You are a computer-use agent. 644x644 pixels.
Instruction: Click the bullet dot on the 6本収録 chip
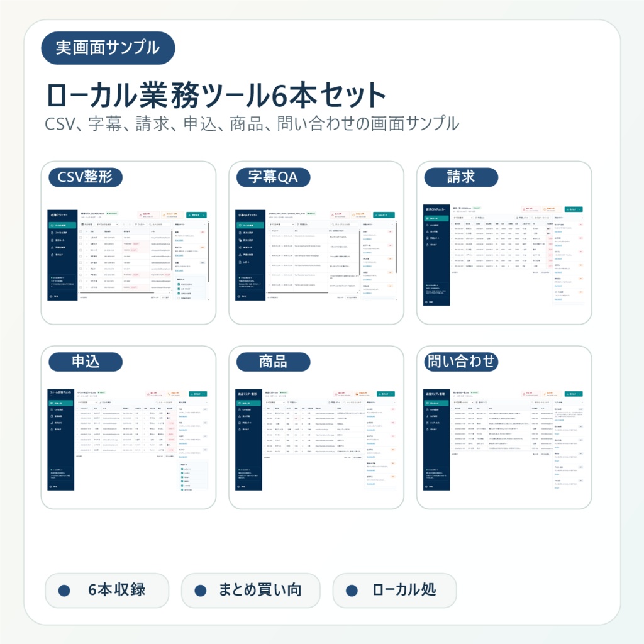point(64,591)
